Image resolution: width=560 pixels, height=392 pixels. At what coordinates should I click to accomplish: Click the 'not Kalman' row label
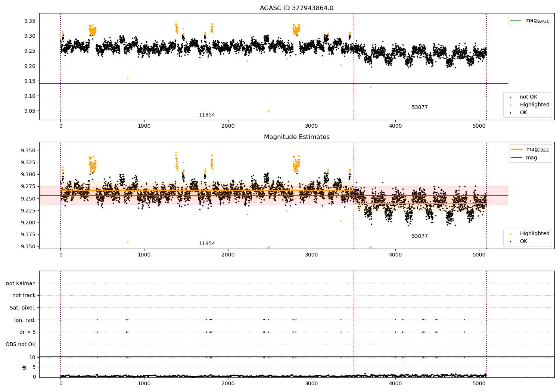click(21, 283)
